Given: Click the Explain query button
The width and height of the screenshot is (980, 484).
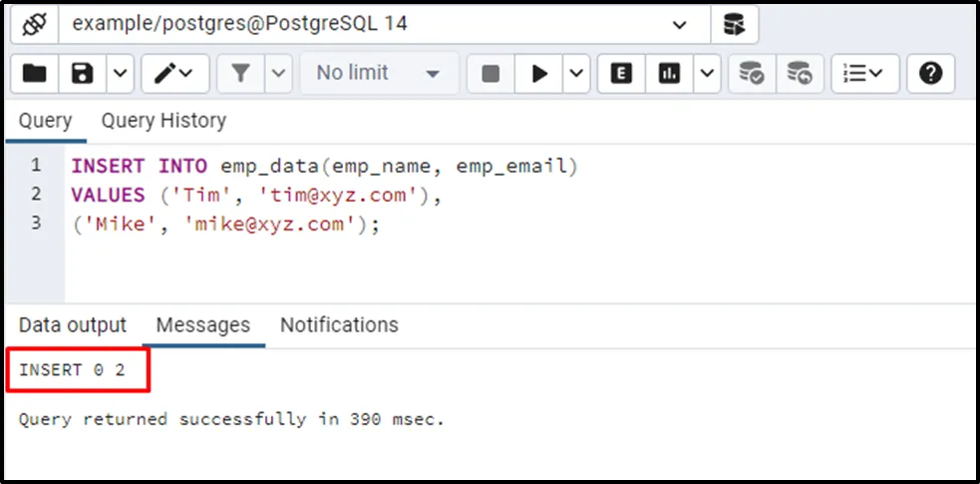Looking at the screenshot, I should (x=621, y=73).
